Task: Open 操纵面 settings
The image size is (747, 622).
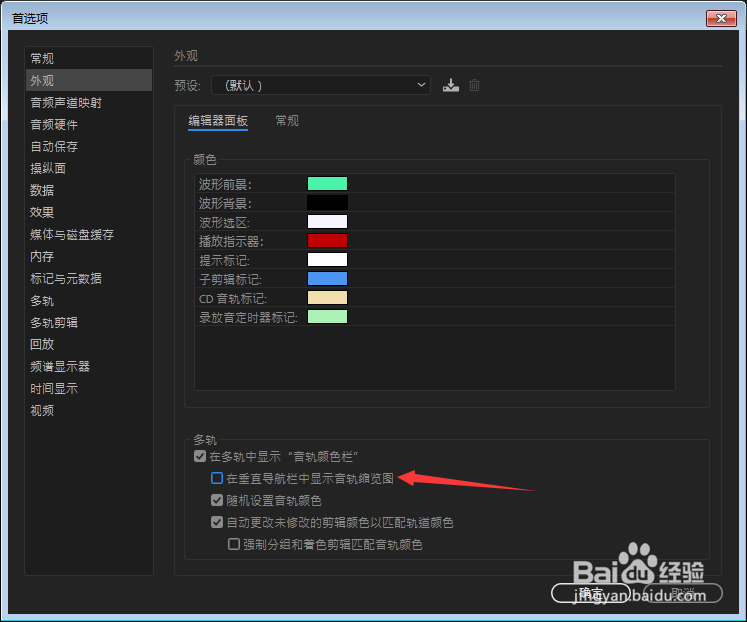Action: [89, 169]
